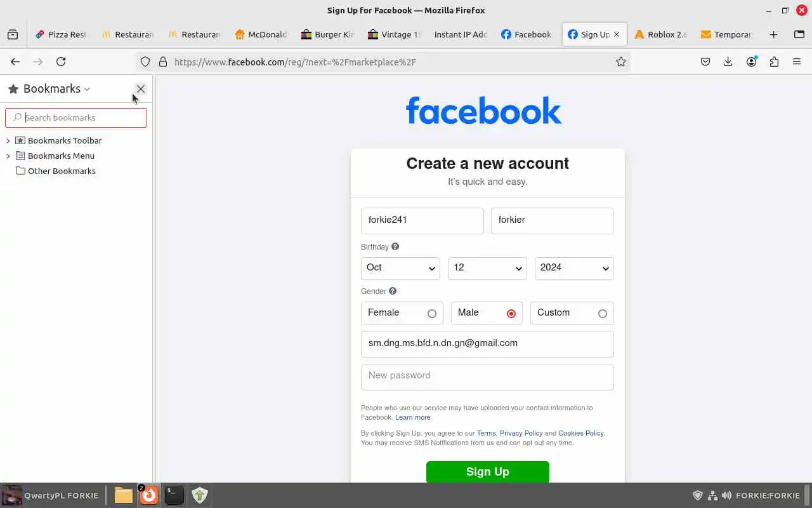Reload the page with the refresh icon
Viewport: 812px width, 508px height.
61,62
